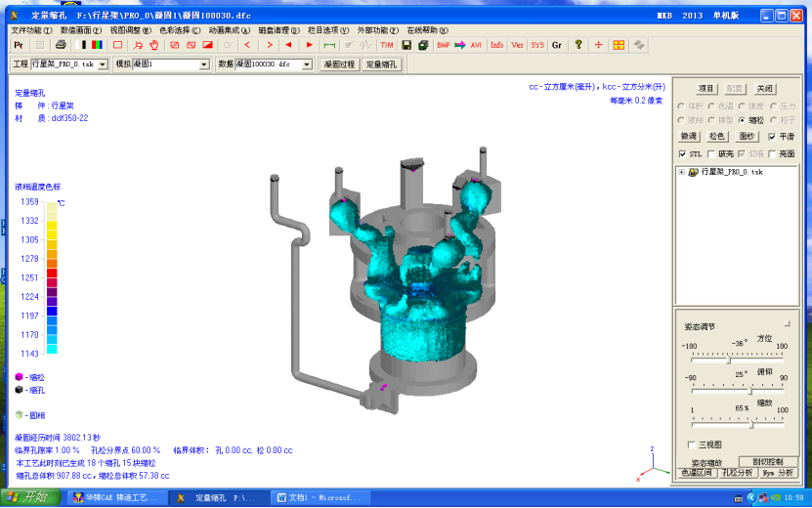812x508 pixels.
Task: Click the Gr toolbar icon
Action: 557,45
